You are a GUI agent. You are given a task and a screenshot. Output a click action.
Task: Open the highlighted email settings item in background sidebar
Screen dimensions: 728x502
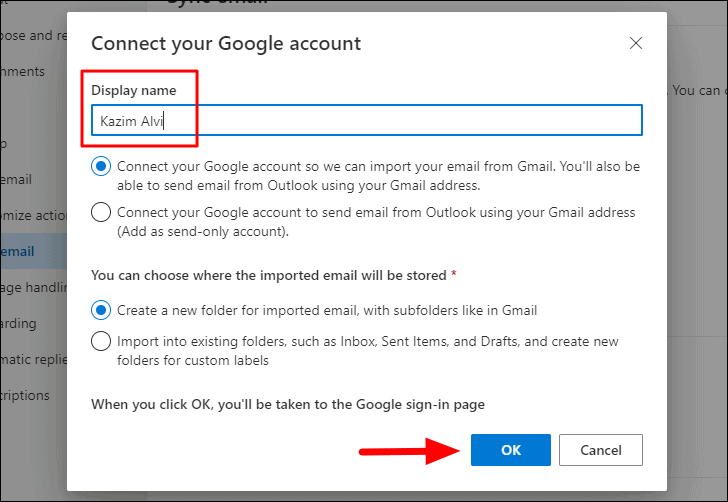click(x=33, y=251)
